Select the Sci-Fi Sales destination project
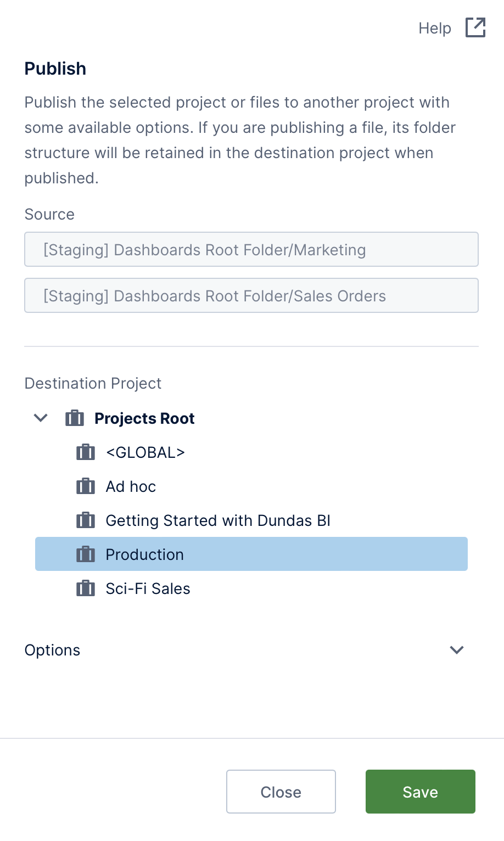Screen dimensions: 504x841 pyautogui.click(x=148, y=588)
